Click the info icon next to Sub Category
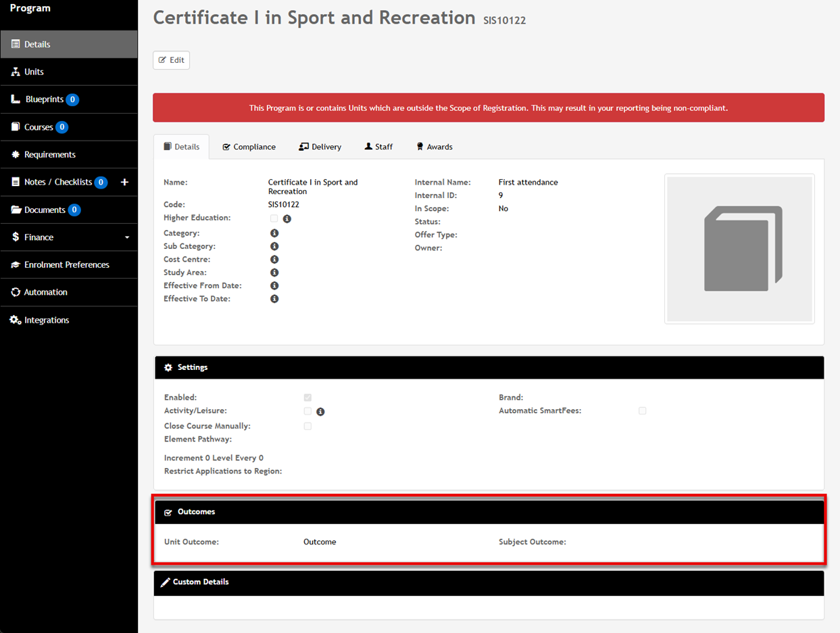The width and height of the screenshot is (840, 633). click(x=274, y=246)
